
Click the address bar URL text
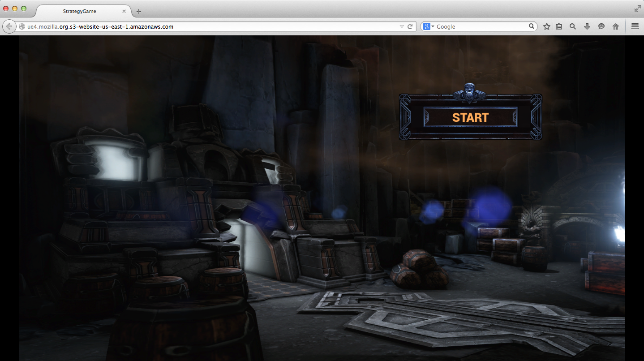(100, 26)
